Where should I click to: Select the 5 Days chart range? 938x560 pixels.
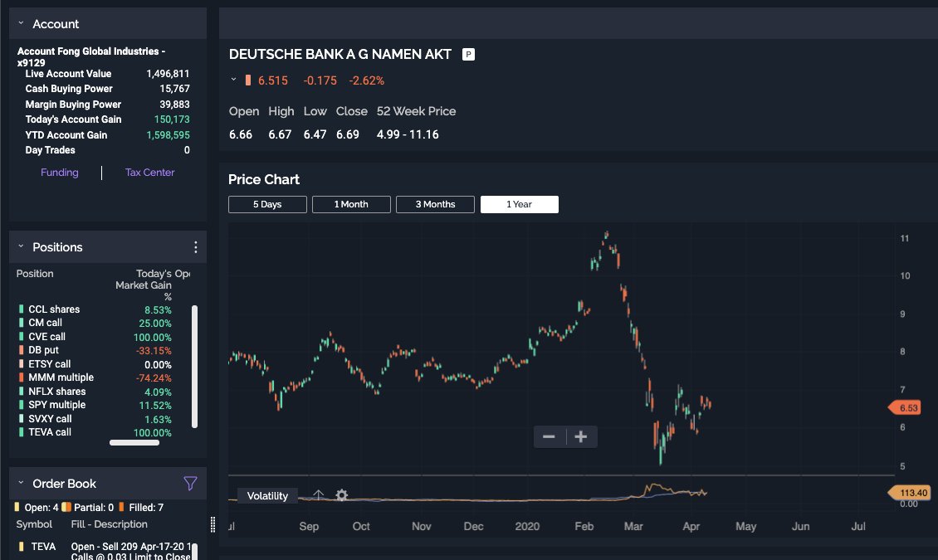click(267, 204)
